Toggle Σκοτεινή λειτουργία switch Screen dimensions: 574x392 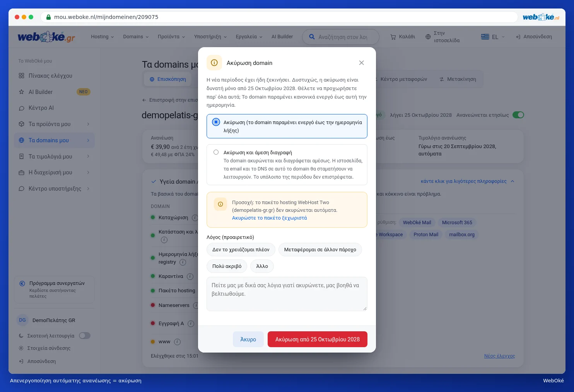(85, 336)
